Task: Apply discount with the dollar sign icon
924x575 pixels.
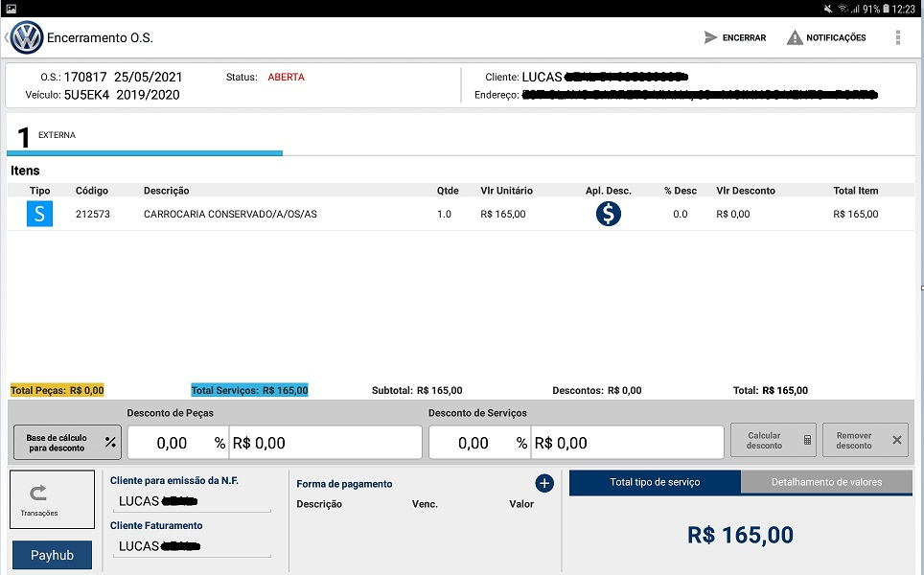Action: pyautogui.click(x=608, y=214)
